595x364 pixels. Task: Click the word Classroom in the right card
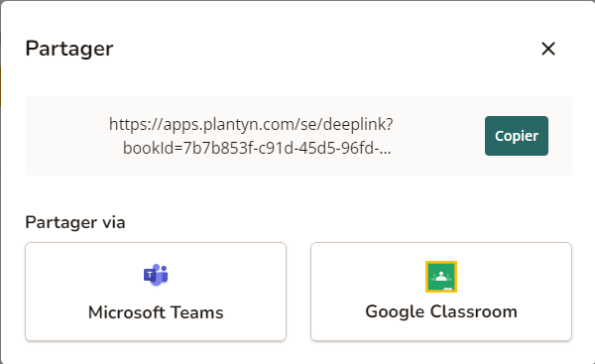(474, 311)
